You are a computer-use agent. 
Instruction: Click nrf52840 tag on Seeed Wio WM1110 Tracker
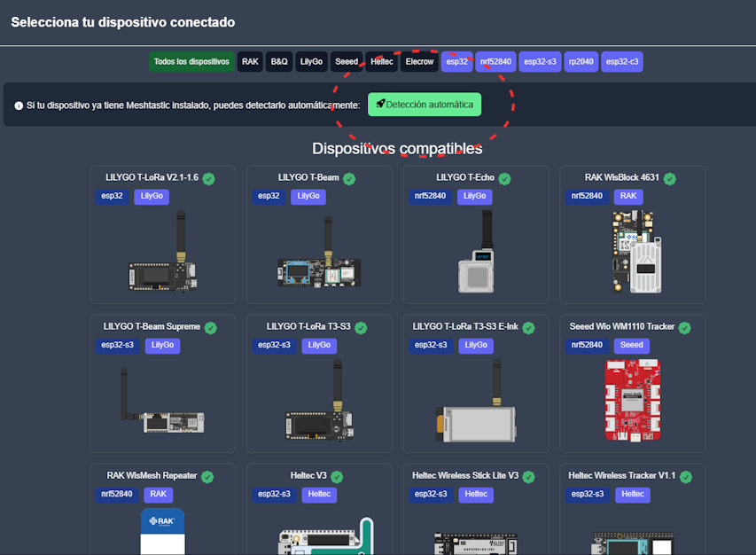587,345
